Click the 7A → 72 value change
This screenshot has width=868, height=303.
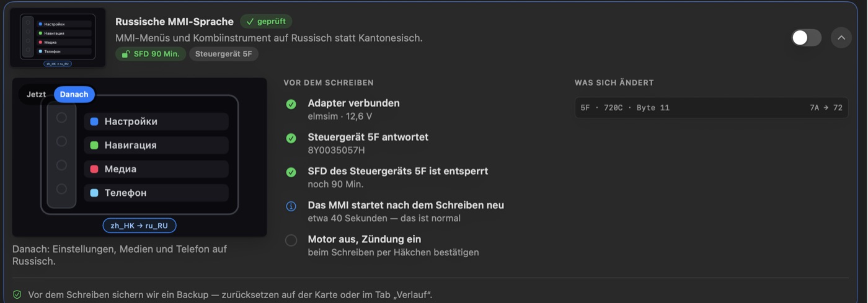(x=826, y=108)
